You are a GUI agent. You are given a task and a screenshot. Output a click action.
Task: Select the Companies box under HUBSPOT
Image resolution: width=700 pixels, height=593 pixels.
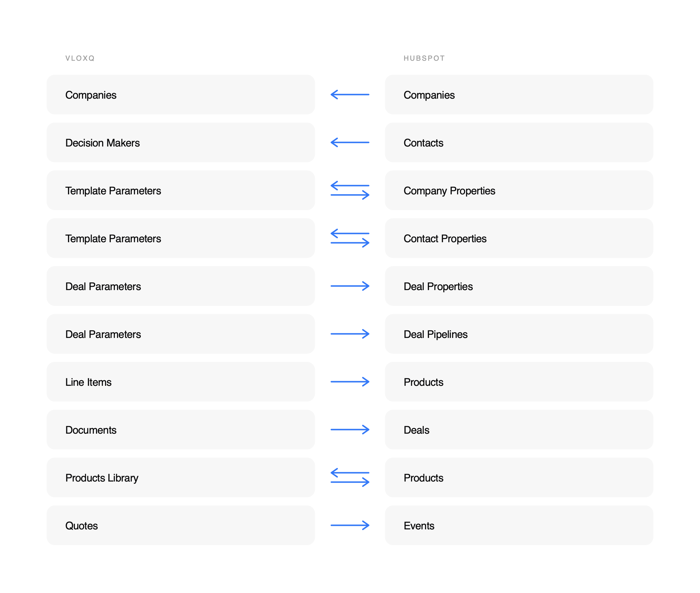point(519,95)
